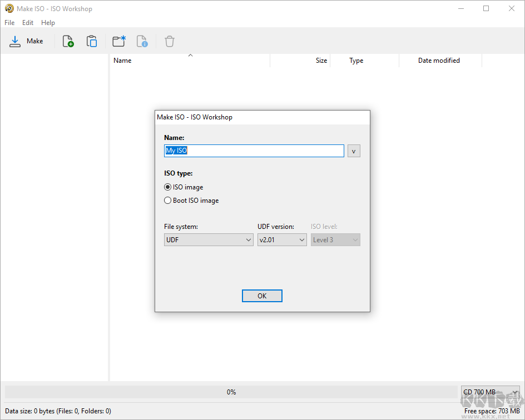Click the 0% progress bar
Image resolution: width=525 pixels, height=420 pixels.
tap(231, 392)
